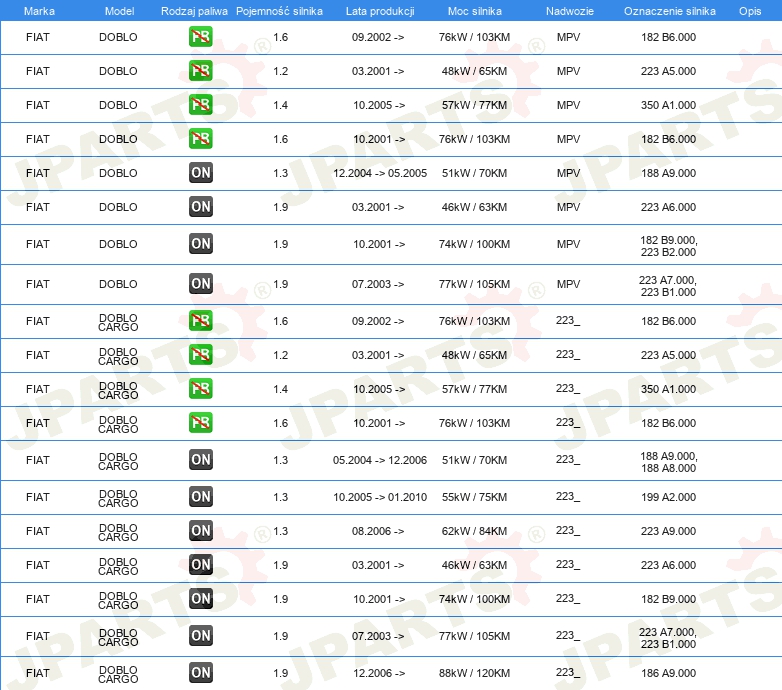Click the Nadwozie column header

(x=570, y=11)
